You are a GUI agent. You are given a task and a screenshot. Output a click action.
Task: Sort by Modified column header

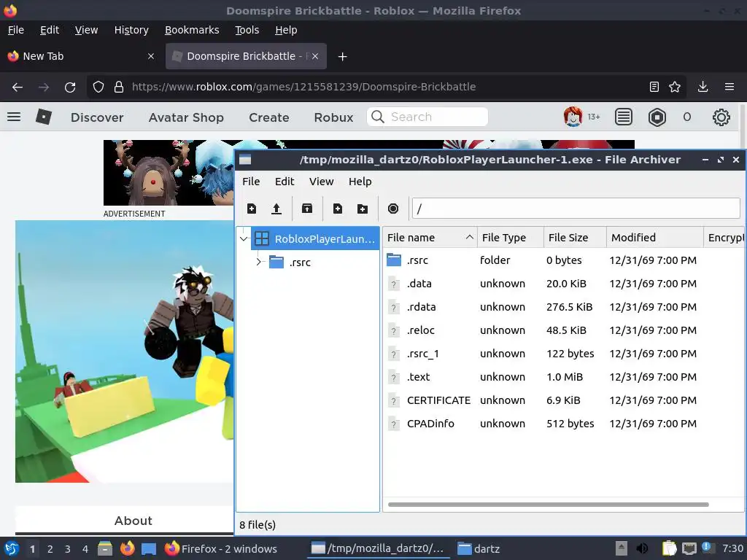tap(654, 237)
